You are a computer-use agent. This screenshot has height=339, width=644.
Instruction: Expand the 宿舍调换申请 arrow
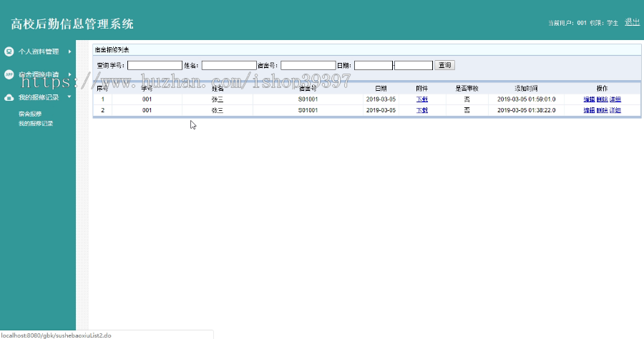[70, 74]
